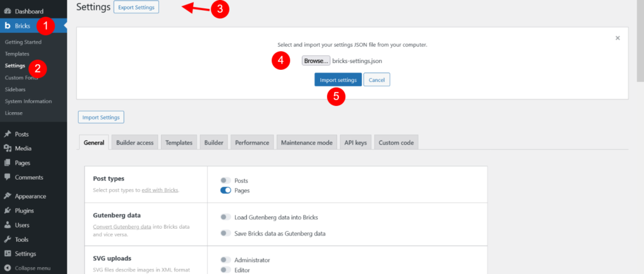This screenshot has width=644, height=274.
Task: Click the blue Import settings button
Action: [x=338, y=80]
